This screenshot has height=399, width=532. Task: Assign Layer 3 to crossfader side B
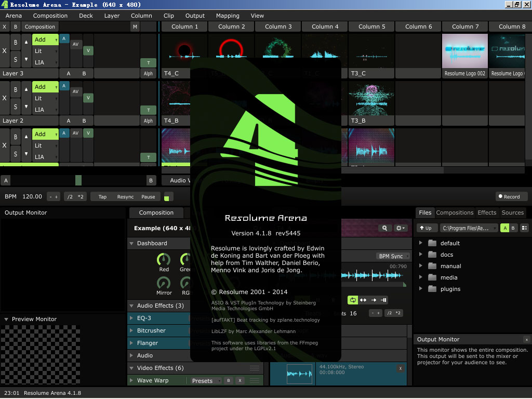coord(84,74)
